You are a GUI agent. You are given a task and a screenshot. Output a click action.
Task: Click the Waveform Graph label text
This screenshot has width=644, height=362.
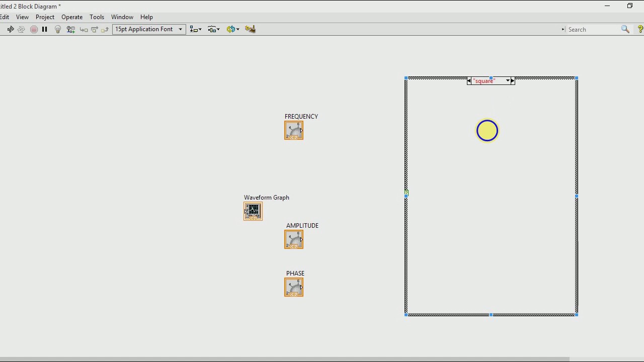pyautogui.click(x=267, y=198)
